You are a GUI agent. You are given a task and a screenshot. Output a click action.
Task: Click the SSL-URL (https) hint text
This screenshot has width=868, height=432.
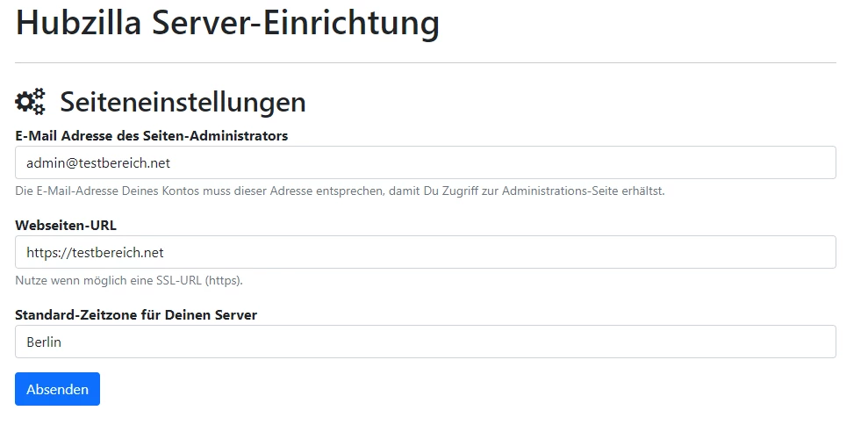129,280
